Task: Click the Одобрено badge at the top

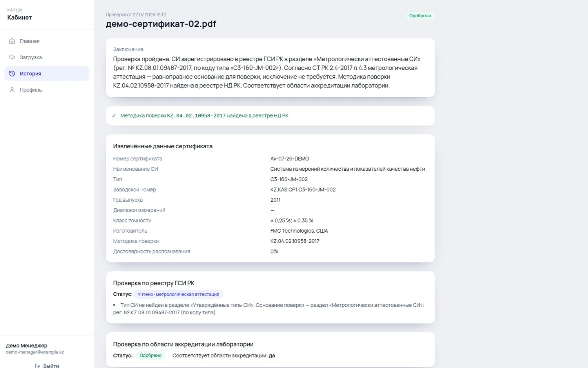Action: tap(420, 16)
